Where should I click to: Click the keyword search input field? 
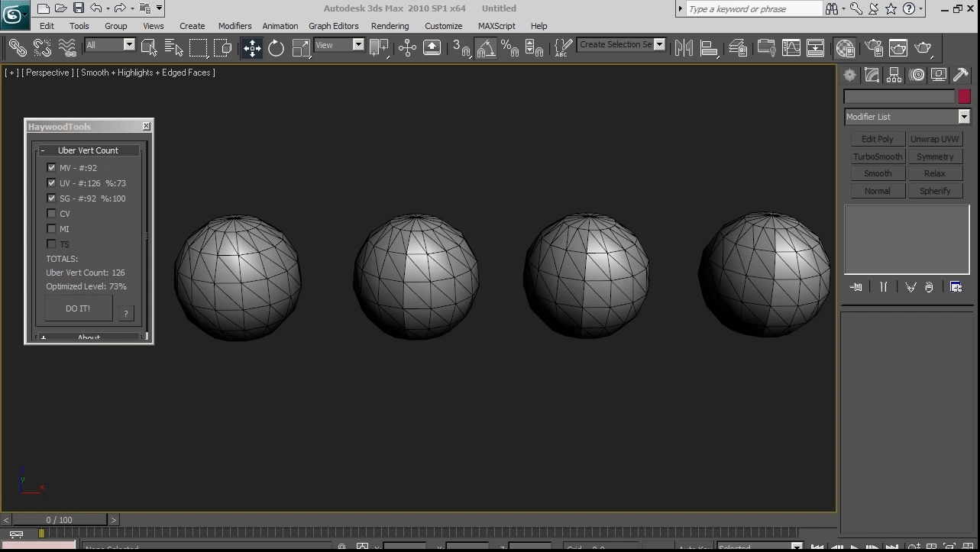click(x=753, y=9)
